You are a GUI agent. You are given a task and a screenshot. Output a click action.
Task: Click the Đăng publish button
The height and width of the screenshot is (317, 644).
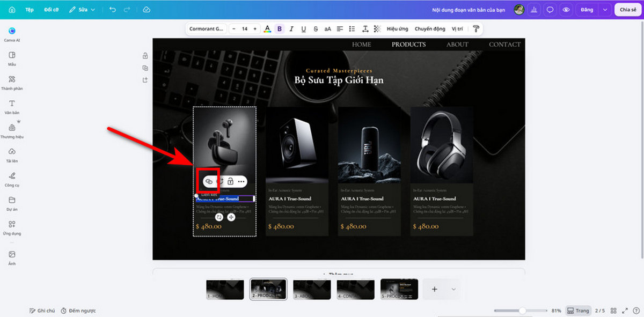coord(587,10)
